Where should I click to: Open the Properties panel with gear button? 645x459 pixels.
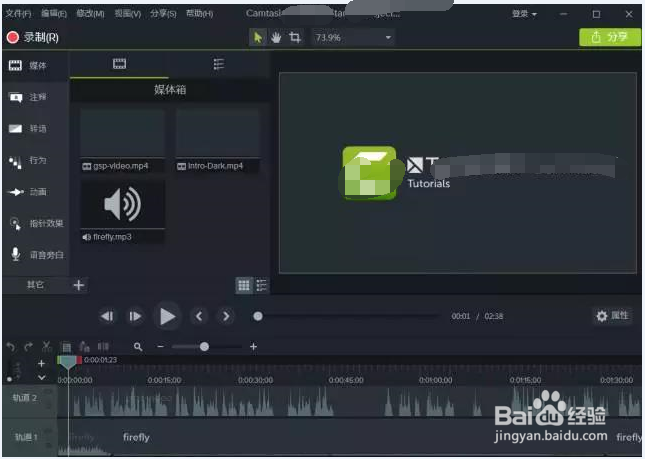pos(612,316)
